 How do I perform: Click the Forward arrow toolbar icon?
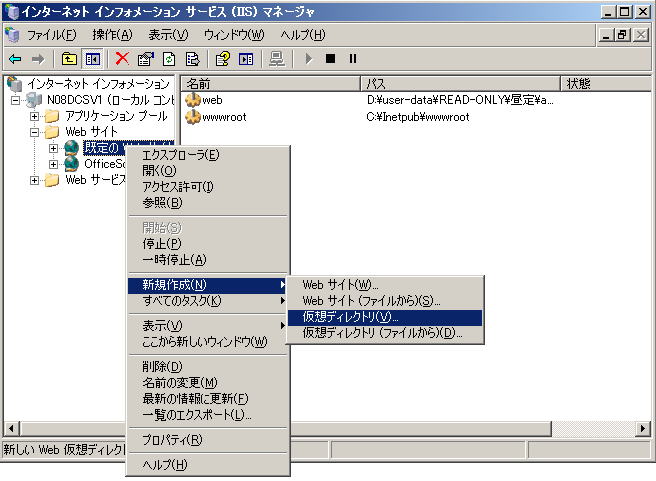coord(38,59)
